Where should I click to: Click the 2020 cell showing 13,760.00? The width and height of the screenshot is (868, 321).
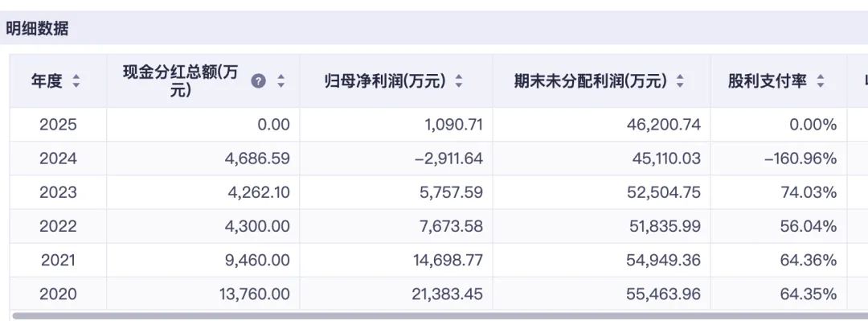click(x=254, y=294)
